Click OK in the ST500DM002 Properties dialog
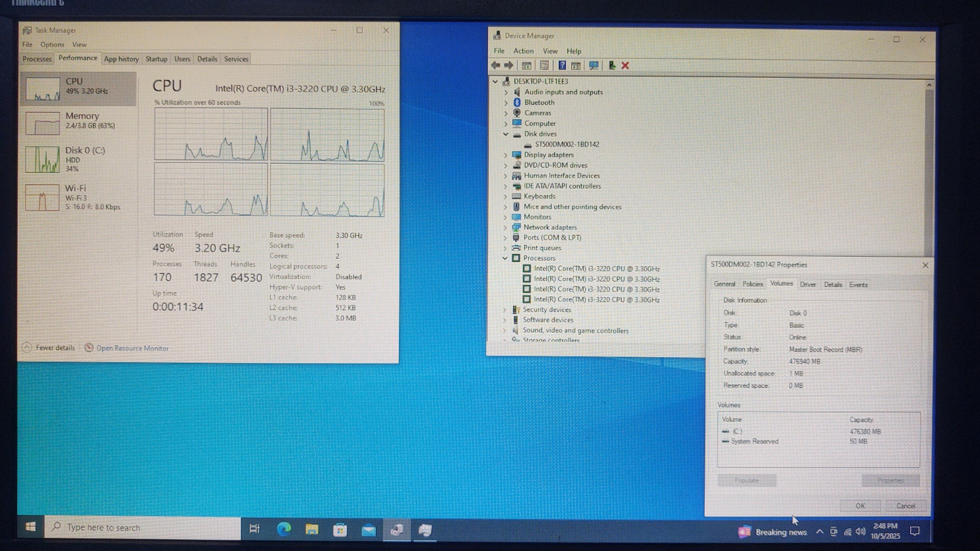Viewport: 980px width, 551px height. tap(860, 505)
